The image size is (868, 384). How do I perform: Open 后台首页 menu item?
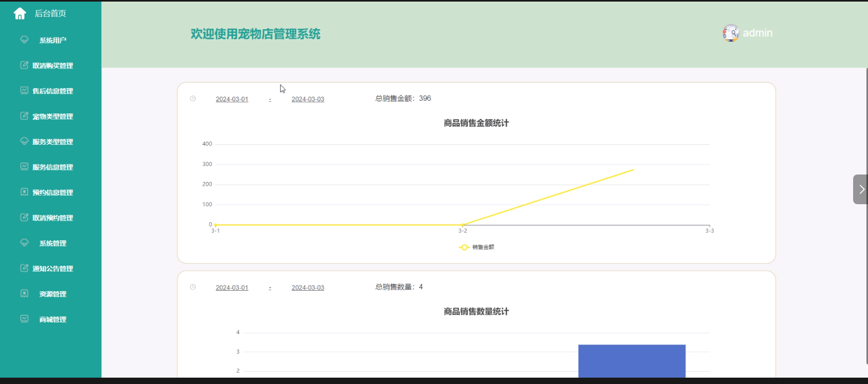pos(50,13)
